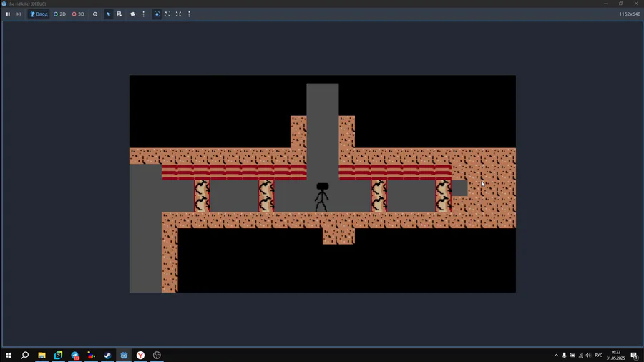Open the Windows Start menu
Viewport: 644px width, 362px height.
click(x=8, y=355)
